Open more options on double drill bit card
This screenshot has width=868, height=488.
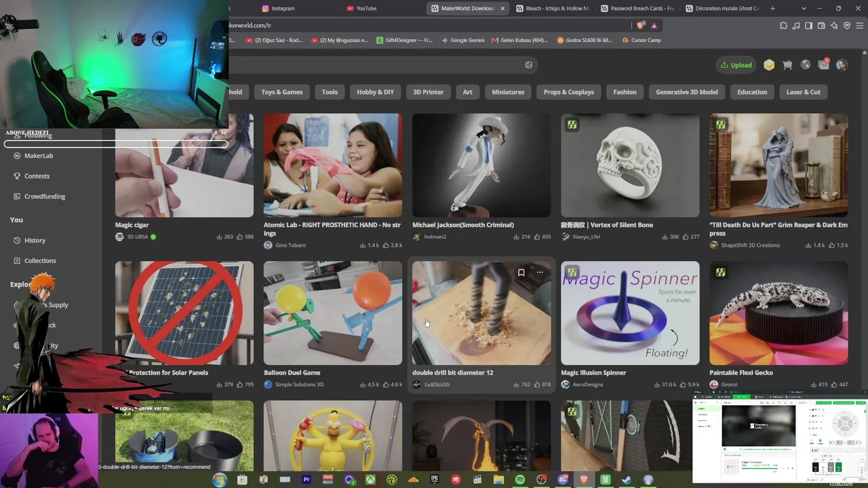coord(540,272)
